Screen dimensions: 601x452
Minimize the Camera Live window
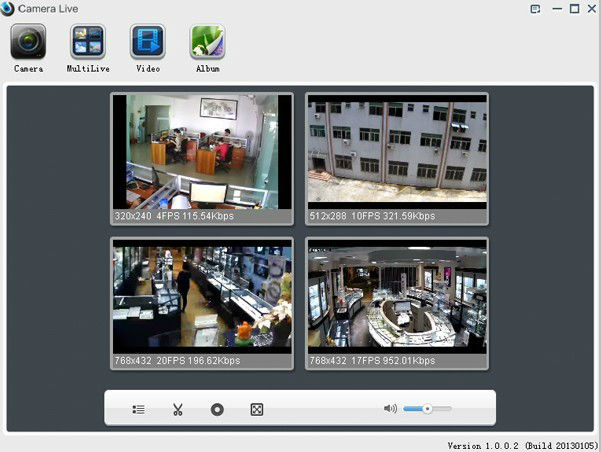tap(557, 9)
